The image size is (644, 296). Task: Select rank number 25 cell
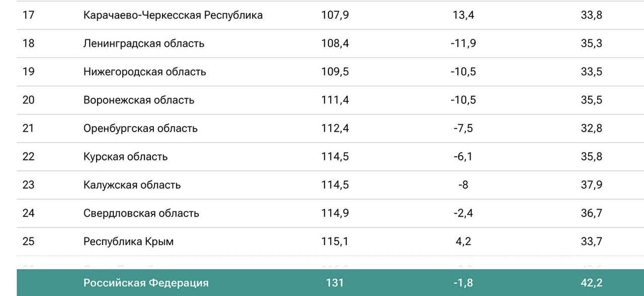tap(28, 242)
